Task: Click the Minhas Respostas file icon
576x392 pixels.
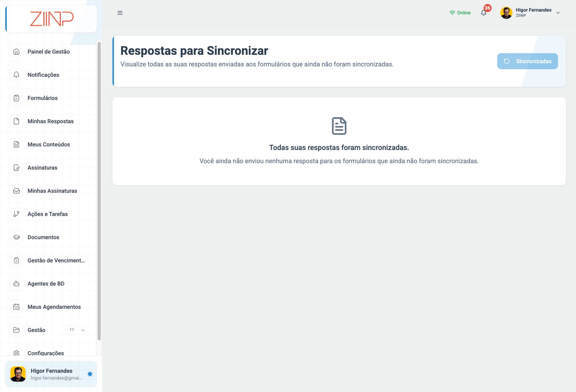Action: pyautogui.click(x=16, y=121)
